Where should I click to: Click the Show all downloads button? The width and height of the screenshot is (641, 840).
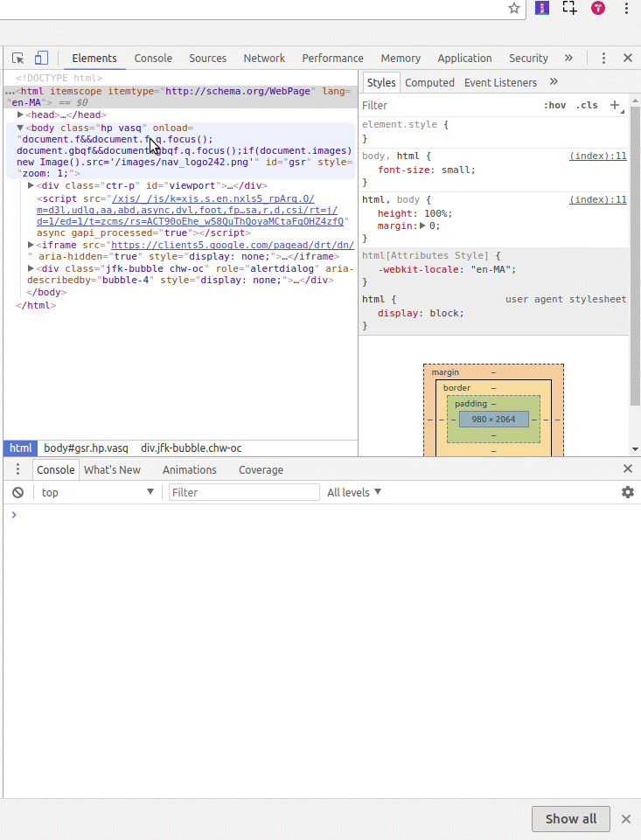(570, 819)
